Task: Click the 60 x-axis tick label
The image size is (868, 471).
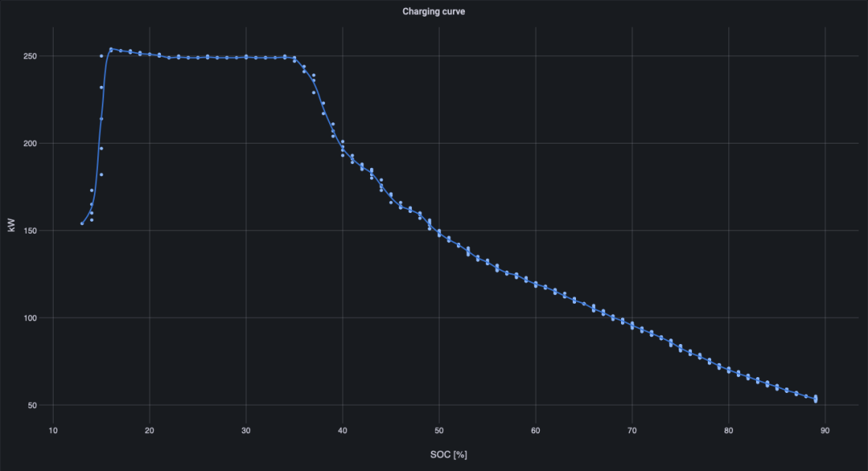Action: 536,431
